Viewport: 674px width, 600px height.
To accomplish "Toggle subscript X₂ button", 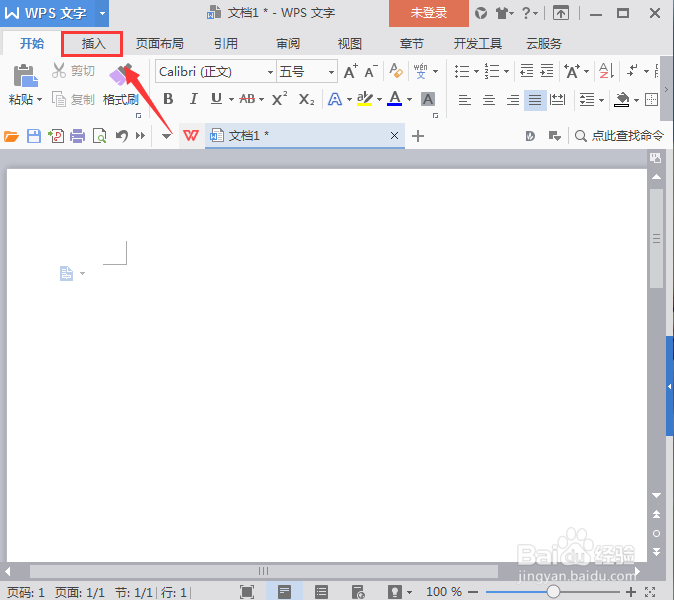I will [x=306, y=99].
